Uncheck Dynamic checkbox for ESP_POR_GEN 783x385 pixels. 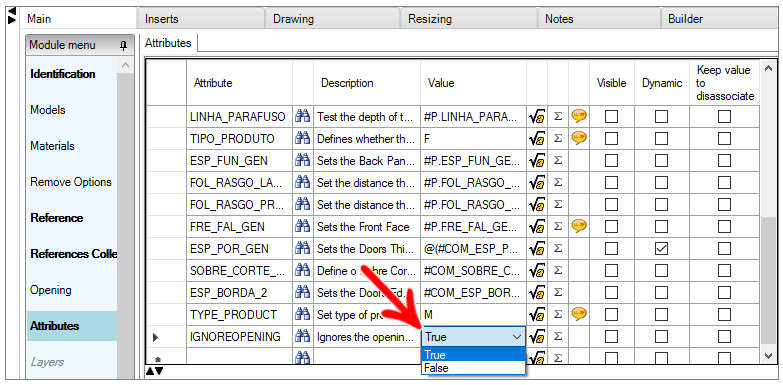661,249
